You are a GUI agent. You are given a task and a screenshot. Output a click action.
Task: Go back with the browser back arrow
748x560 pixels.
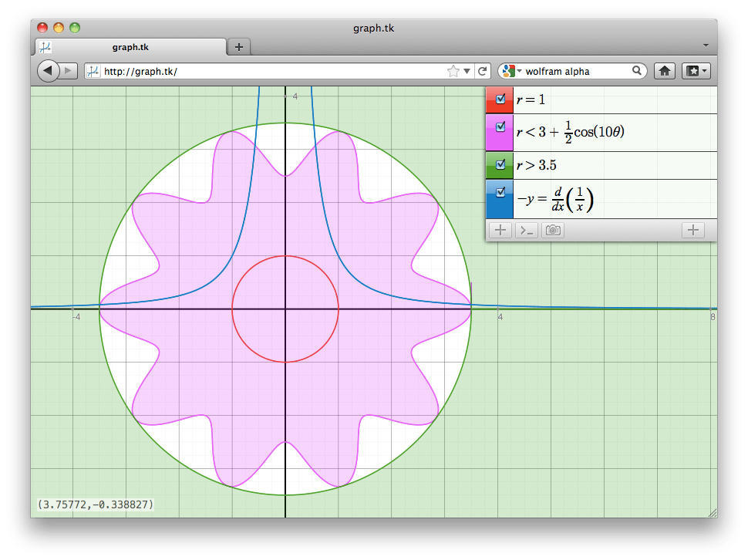48,71
